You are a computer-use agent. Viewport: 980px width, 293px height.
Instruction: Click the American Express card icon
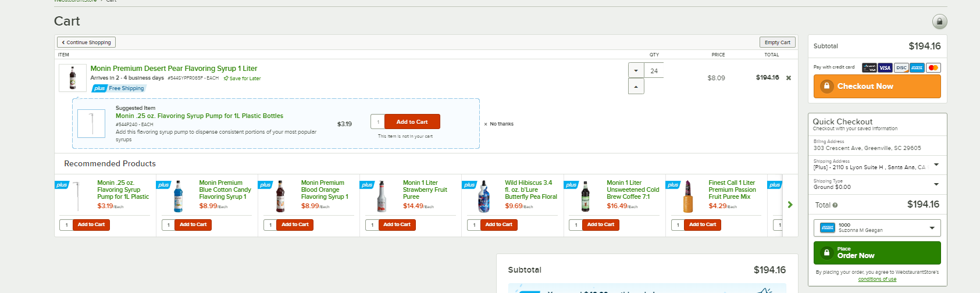tap(917, 67)
